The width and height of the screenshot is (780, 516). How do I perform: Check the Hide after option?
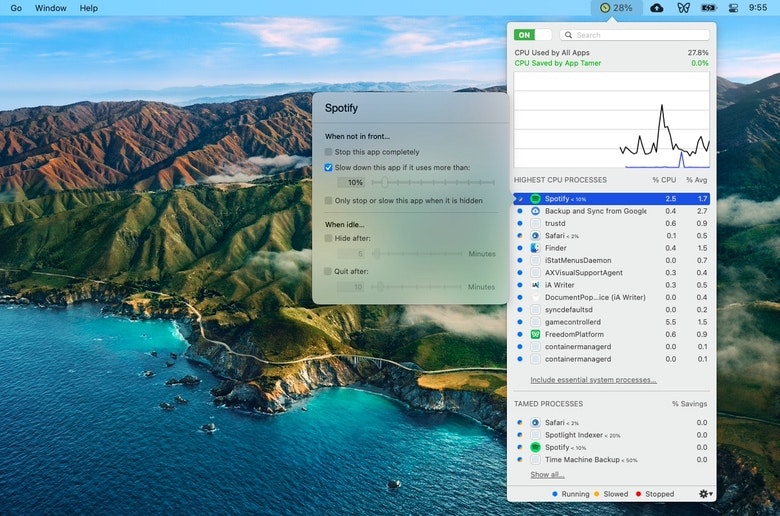coord(328,238)
